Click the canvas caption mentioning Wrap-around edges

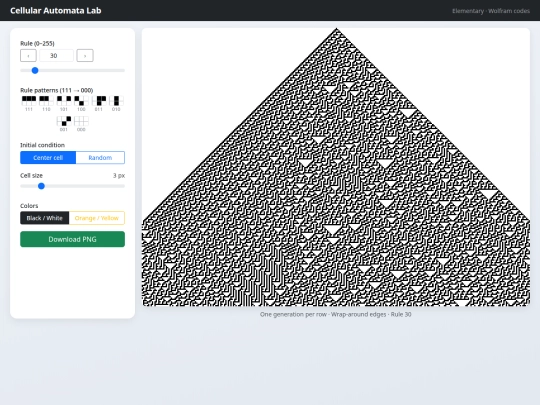[x=335, y=314]
